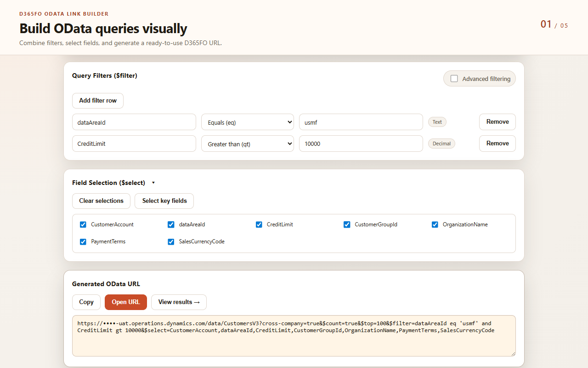Open the Equals (eq) operator dropdown

click(x=248, y=122)
